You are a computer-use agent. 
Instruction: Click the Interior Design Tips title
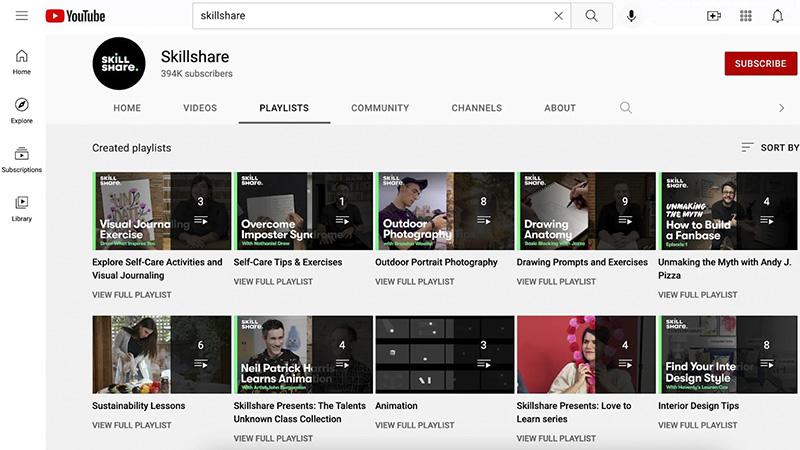pyautogui.click(x=698, y=406)
